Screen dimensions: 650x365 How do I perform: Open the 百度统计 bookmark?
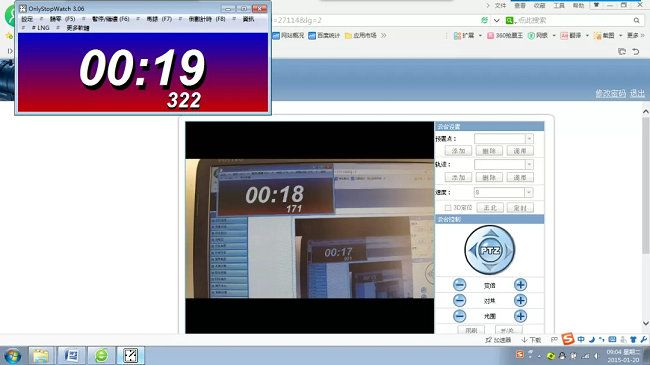click(x=324, y=36)
